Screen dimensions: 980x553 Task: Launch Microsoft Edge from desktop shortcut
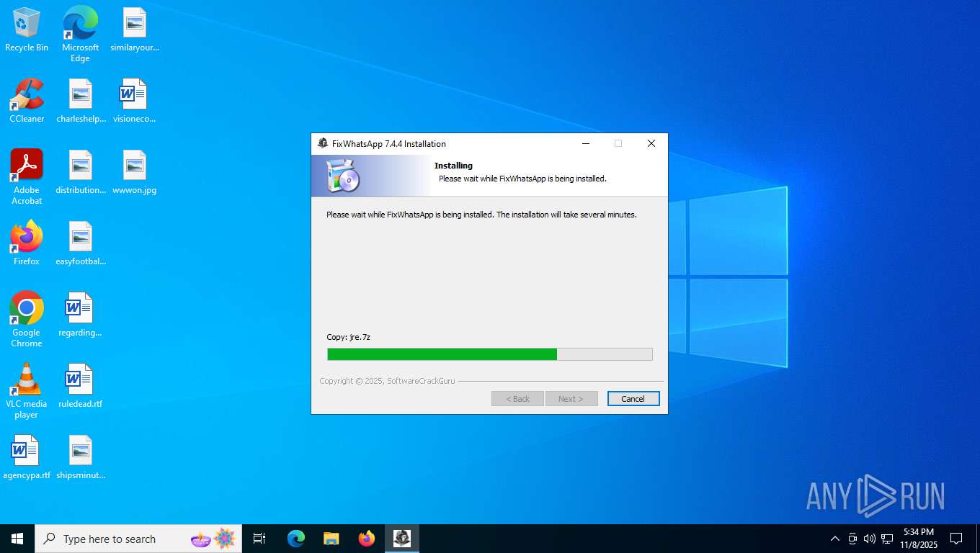(x=80, y=34)
